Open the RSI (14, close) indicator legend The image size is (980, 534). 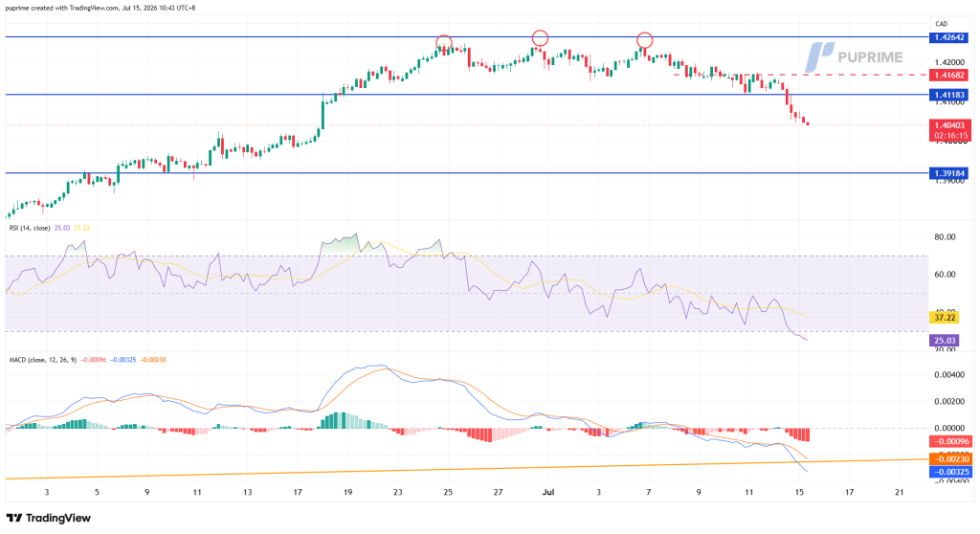[30, 228]
